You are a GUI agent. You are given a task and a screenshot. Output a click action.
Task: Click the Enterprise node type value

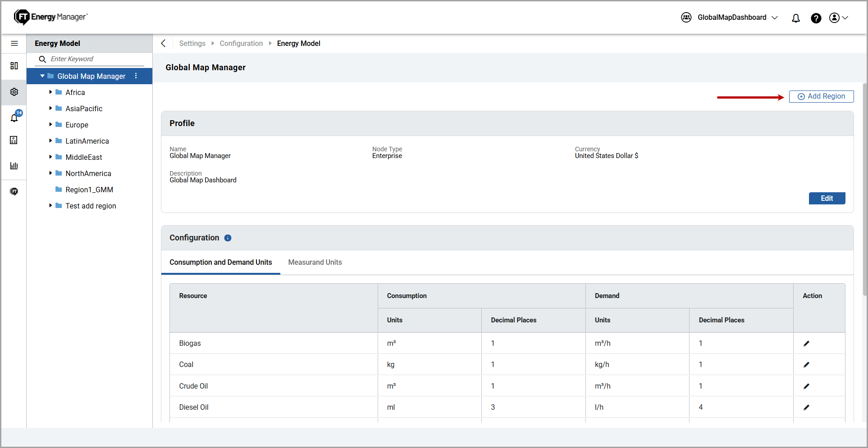point(387,156)
